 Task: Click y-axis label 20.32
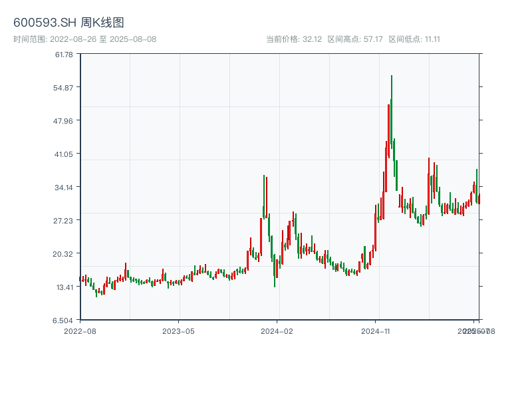63,254
